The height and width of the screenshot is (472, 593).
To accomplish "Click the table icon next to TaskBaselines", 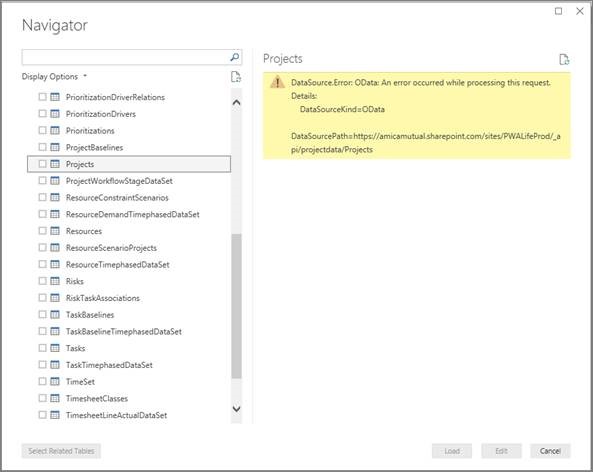I will [x=55, y=314].
